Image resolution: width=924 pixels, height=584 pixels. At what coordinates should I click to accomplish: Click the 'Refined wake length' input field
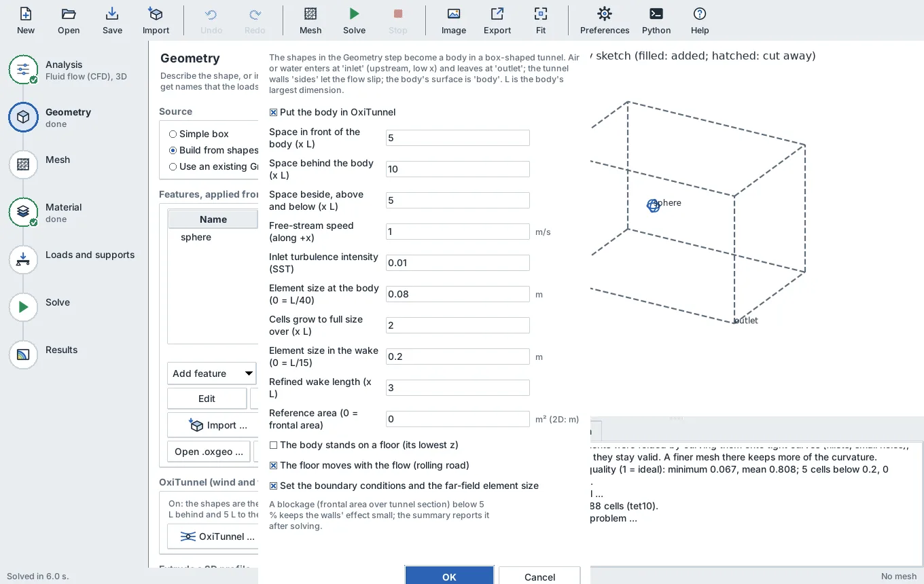[x=457, y=388]
